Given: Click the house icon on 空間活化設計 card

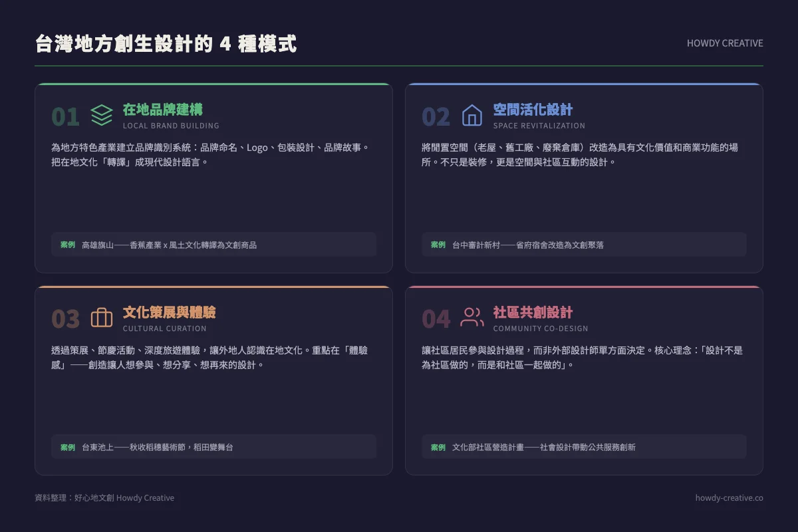Looking at the screenshot, I should (x=472, y=116).
